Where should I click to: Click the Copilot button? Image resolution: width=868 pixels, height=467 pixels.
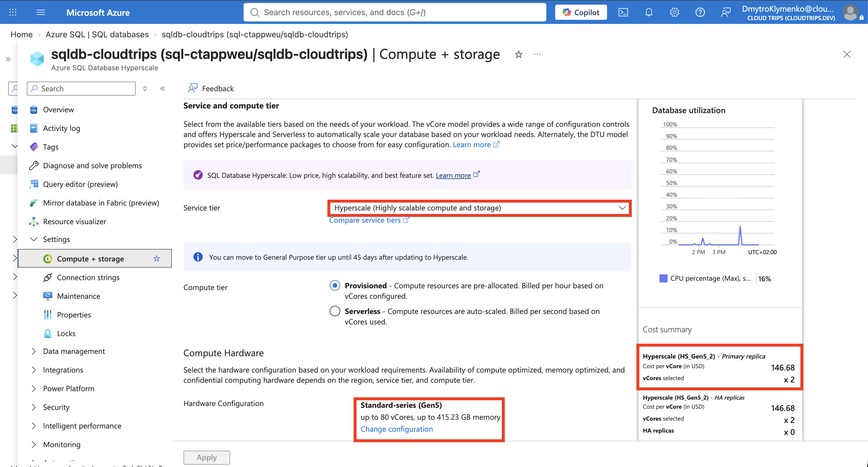click(x=581, y=13)
